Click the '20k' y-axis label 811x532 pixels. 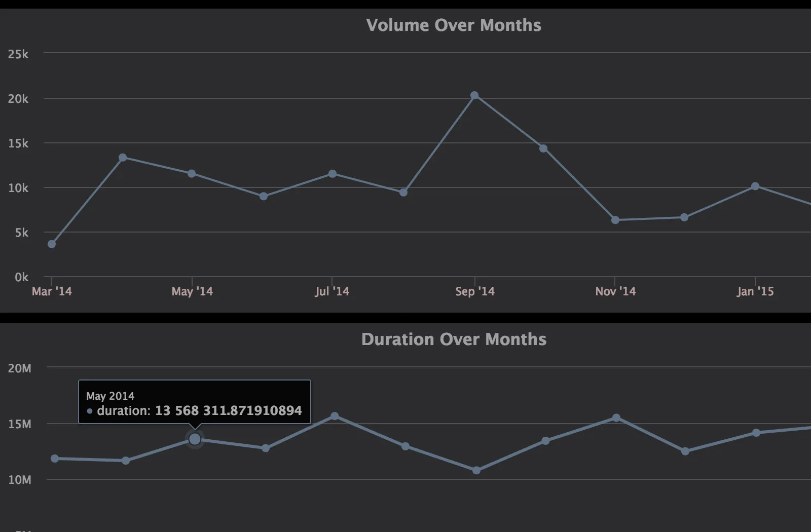point(18,99)
